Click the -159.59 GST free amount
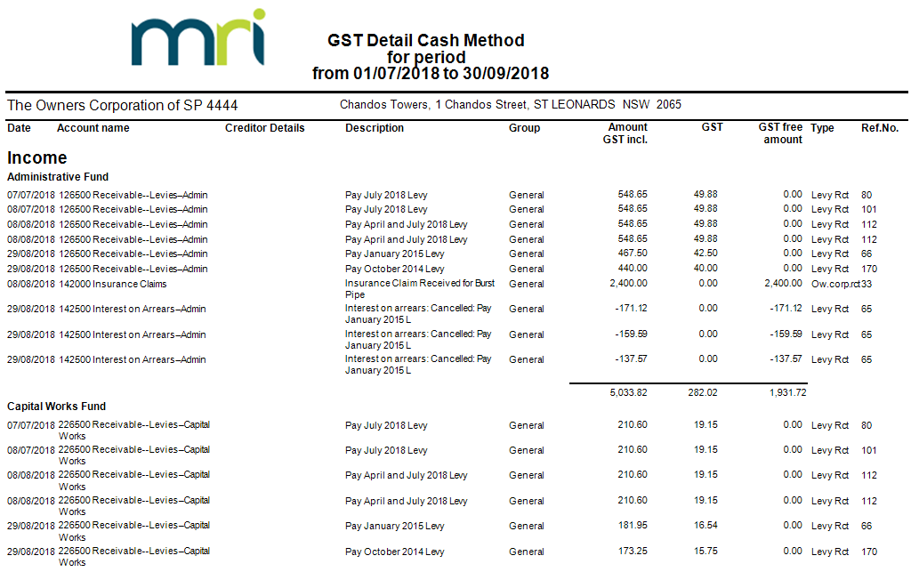 pyautogui.click(x=786, y=334)
